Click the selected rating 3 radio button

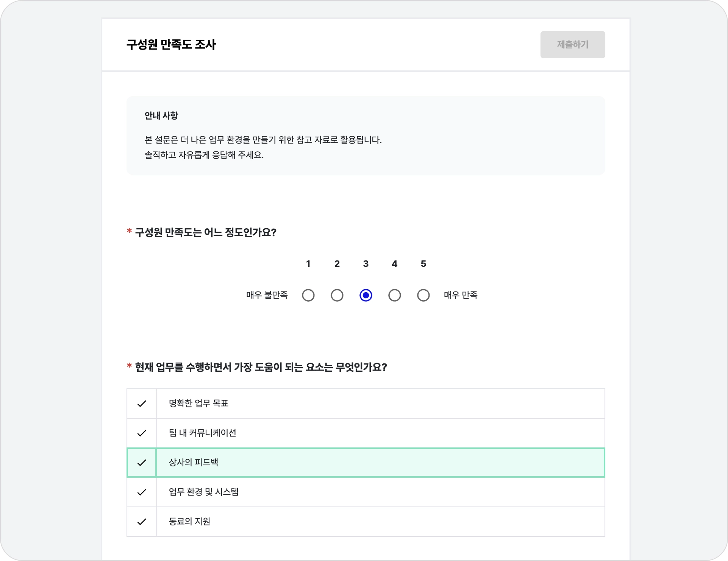[x=366, y=295]
